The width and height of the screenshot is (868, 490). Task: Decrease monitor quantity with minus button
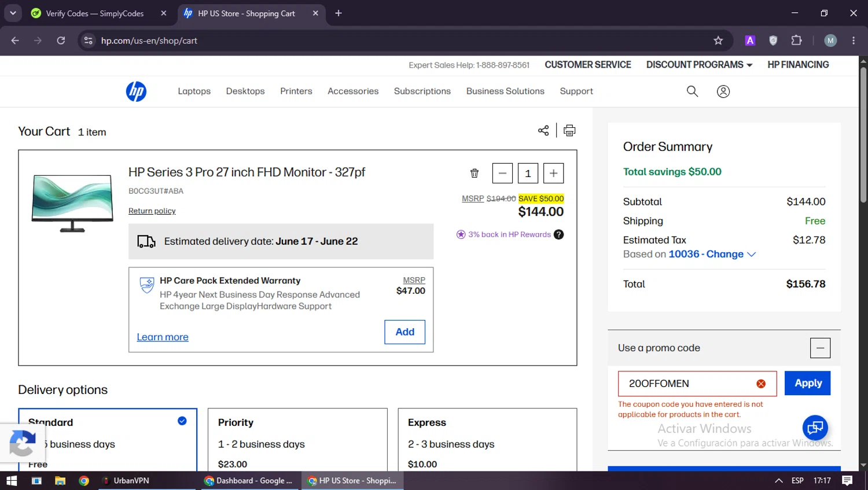pos(502,173)
